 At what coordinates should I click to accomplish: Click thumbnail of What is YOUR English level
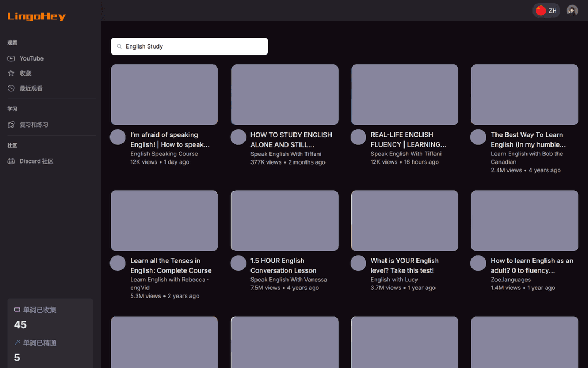tap(405, 220)
